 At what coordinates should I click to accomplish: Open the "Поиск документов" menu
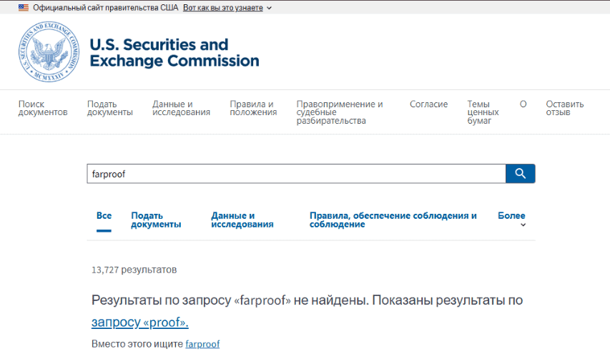coord(43,108)
